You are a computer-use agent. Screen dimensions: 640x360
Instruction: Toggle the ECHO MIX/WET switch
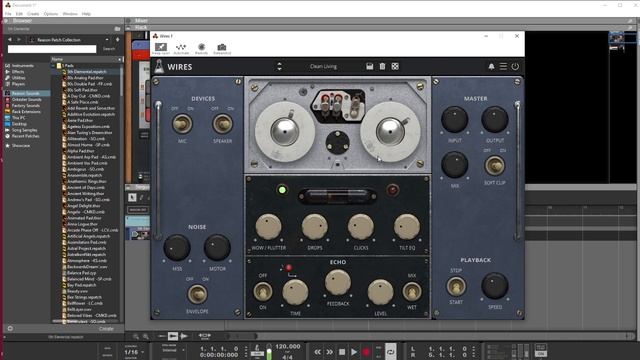[x=412, y=291]
